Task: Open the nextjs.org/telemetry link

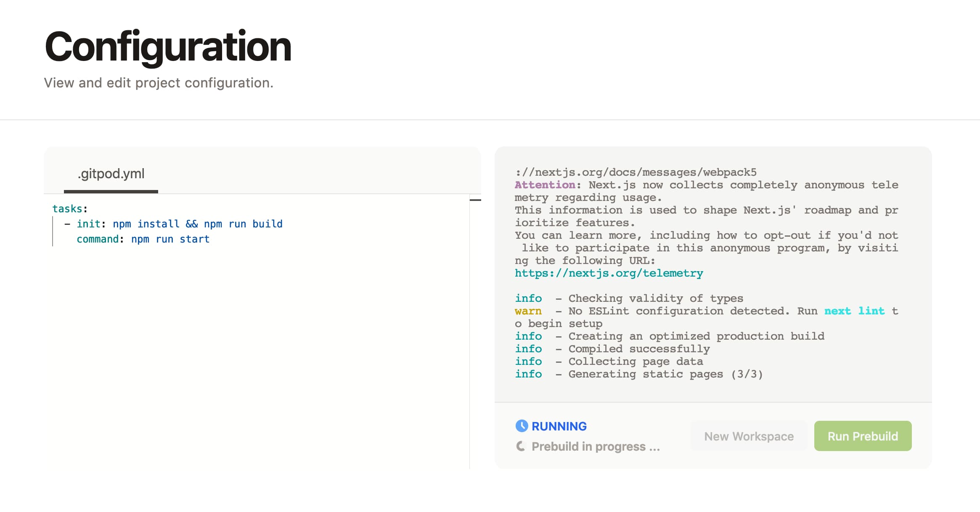Action: click(x=609, y=273)
